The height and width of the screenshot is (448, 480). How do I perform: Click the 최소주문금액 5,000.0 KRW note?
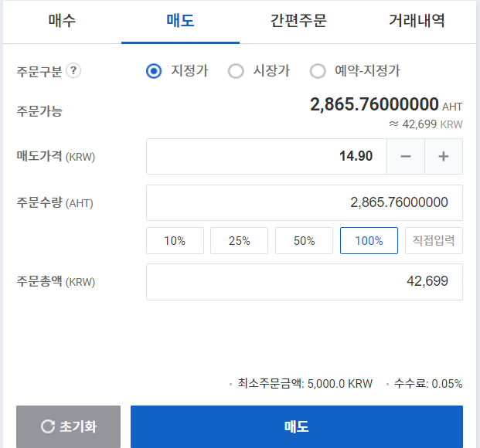[x=305, y=383]
